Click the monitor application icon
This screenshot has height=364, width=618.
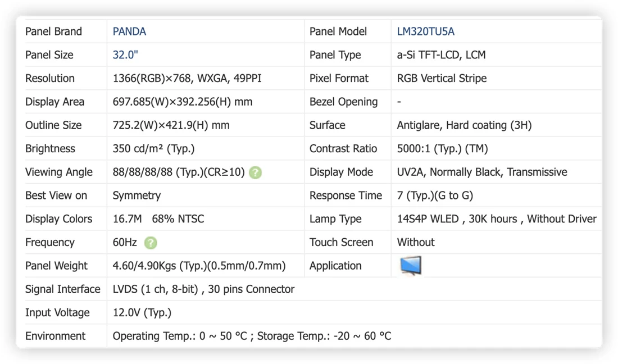point(410,266)
